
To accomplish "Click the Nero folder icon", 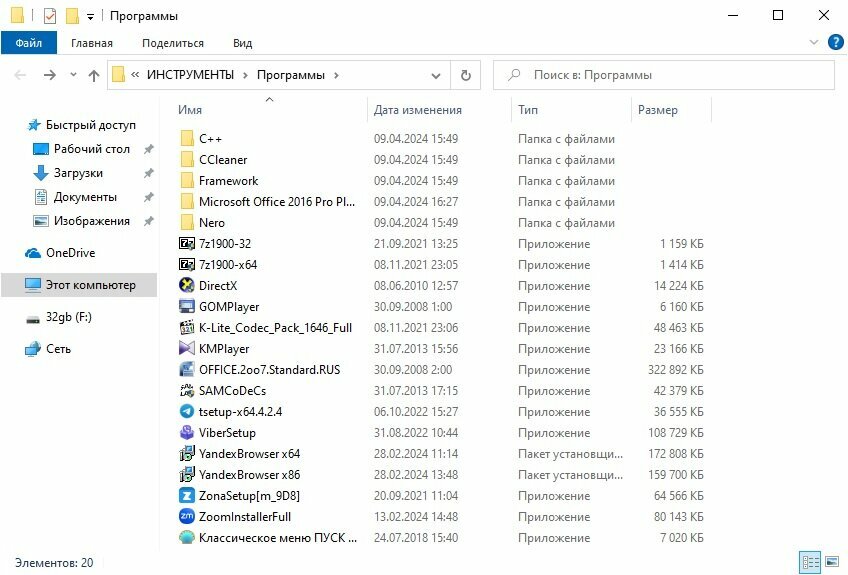I will (x=187, y=222).
